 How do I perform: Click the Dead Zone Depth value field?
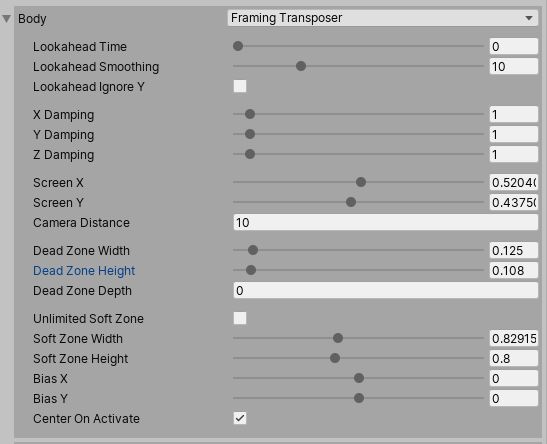point(385,291)
